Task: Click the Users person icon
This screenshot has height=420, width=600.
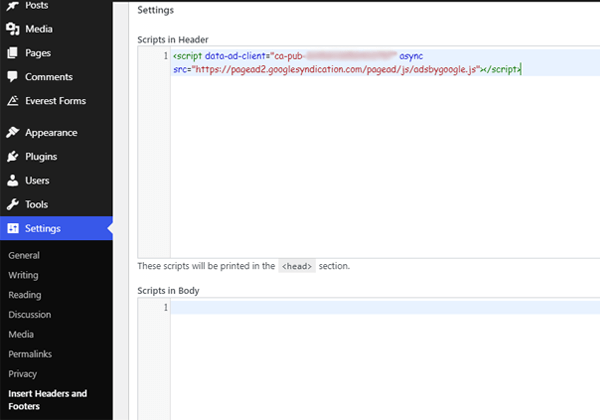Action: point(13,181)
